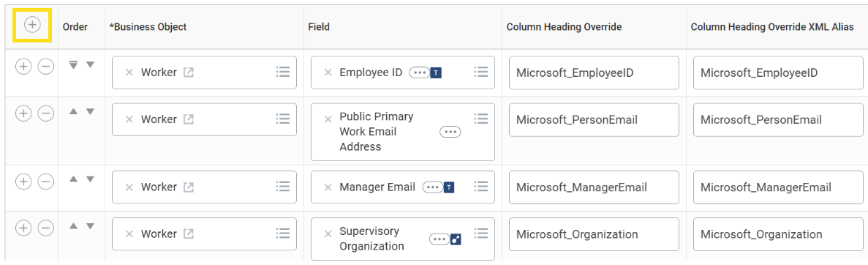Click the Business Object column header
868x265 pixels.
click(x=148, y=26)
